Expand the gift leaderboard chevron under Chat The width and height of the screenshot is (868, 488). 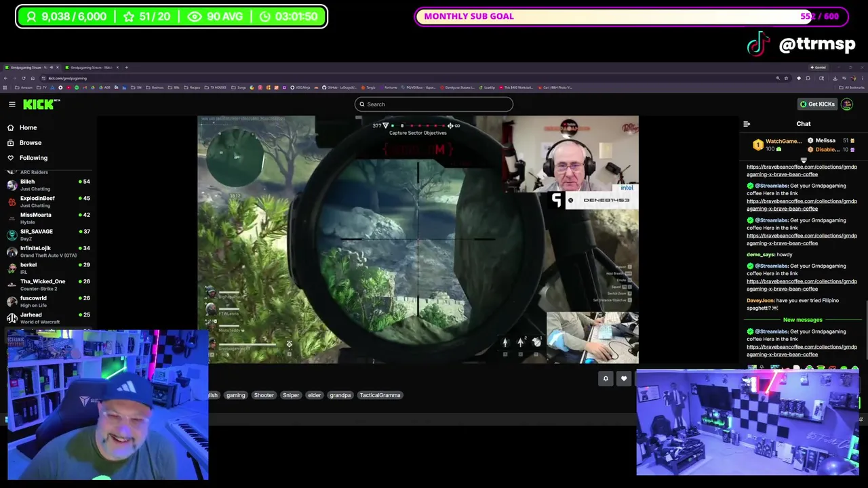(x=804, y=161)
